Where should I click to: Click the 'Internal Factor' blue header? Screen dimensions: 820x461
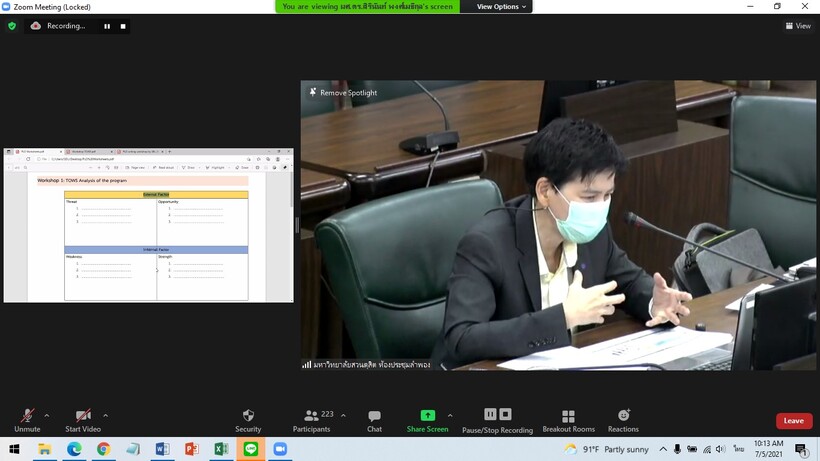pos(156,250)
